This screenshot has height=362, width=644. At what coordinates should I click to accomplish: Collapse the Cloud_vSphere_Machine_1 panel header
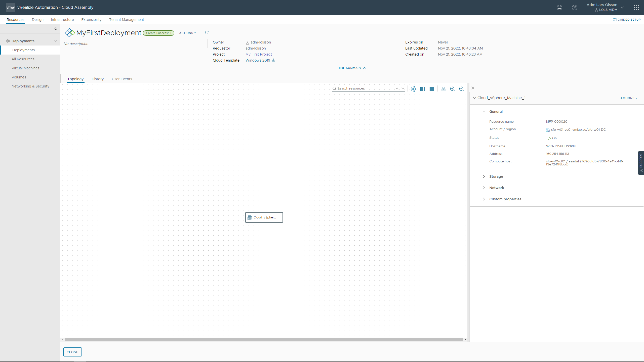tap(475, 98)
